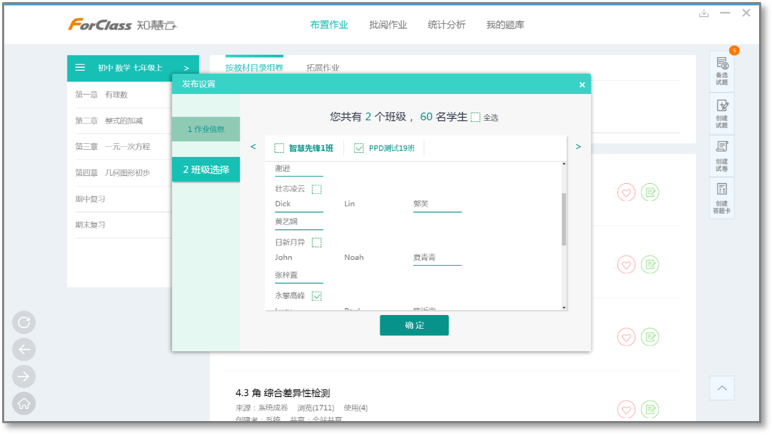Click the first heart favorite icon

[x=626, y=192]
